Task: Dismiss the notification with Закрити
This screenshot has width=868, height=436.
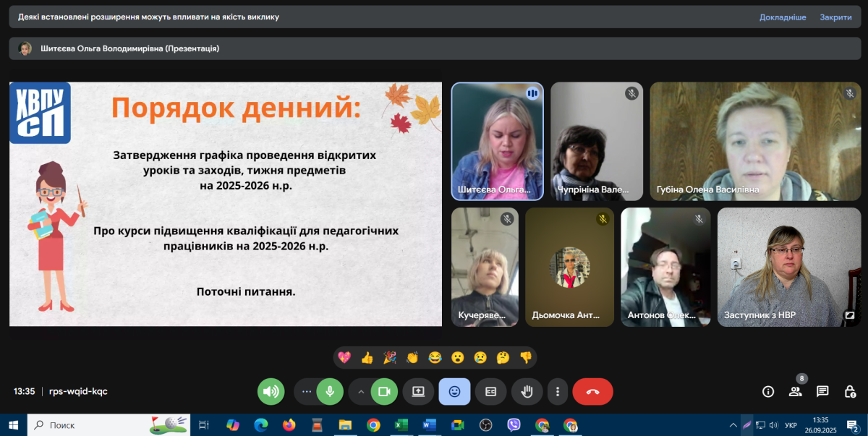Action: click(x=835, y=17)
